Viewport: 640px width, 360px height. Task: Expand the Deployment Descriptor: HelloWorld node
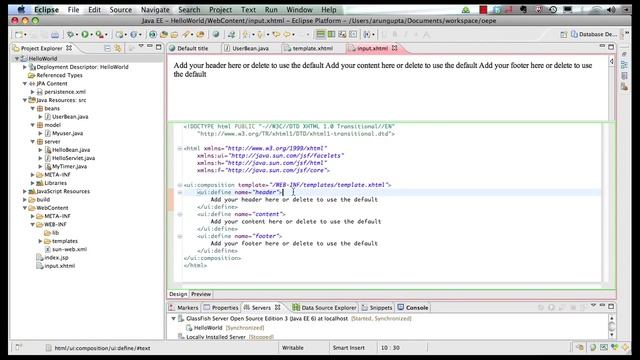(24, 67)
